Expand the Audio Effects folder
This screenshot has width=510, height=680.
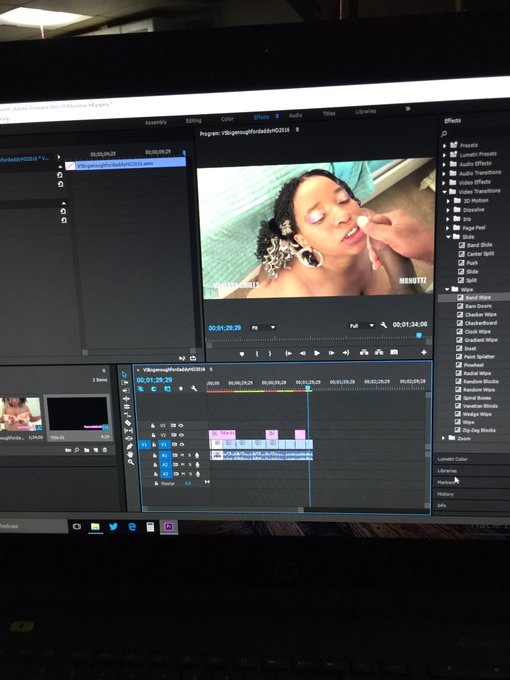point(444,164)
